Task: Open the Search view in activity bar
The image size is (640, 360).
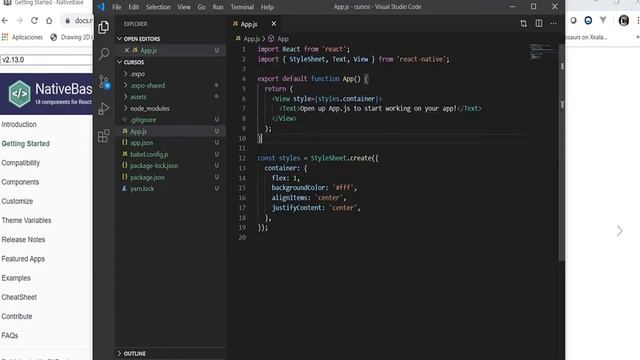Action: (x=104, y=54)
